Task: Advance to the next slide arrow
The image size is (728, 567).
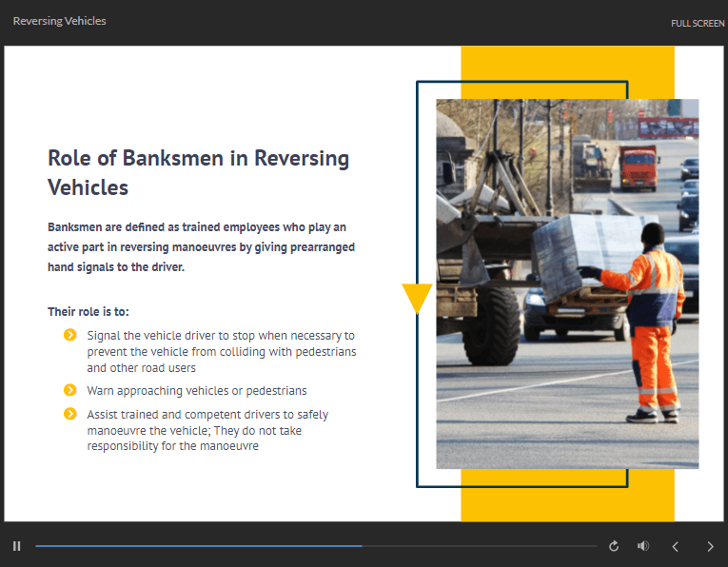Action: coord(710,546)
